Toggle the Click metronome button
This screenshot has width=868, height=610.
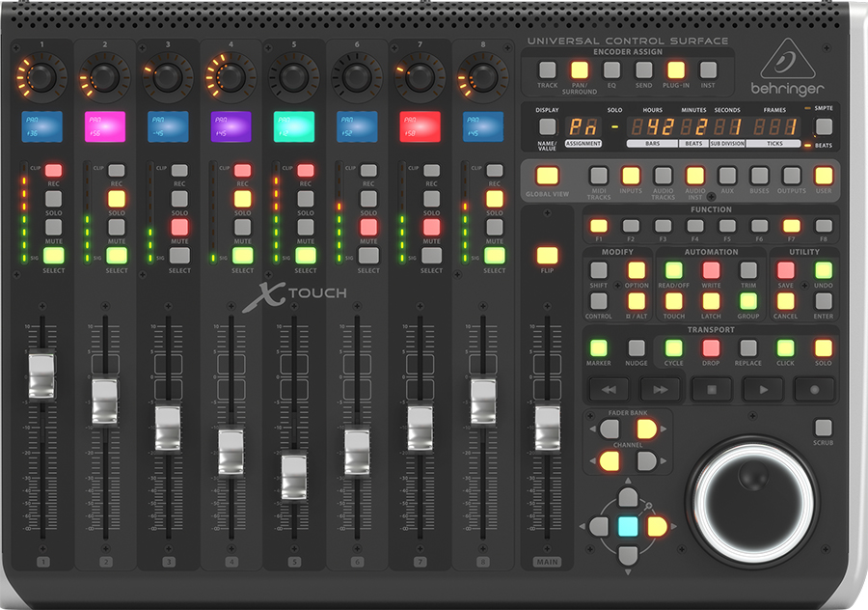[x=785, y=347]
